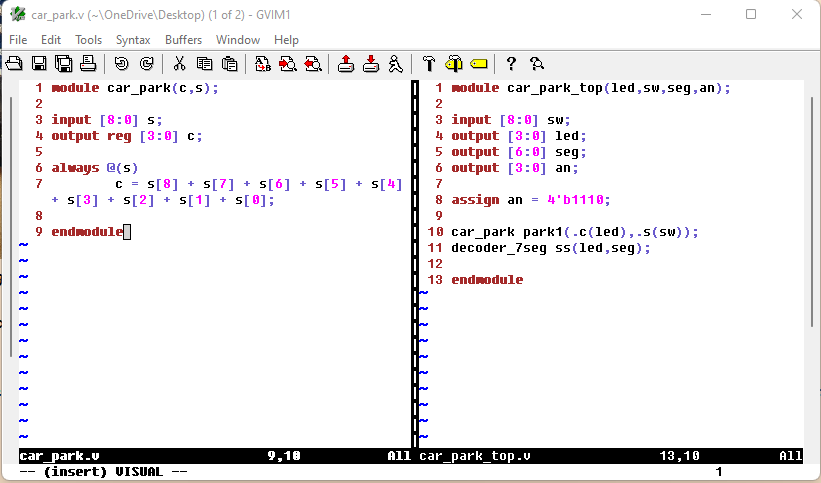
Task: Open Find and Replace toolbar icon
Action: tap(262, 64)
